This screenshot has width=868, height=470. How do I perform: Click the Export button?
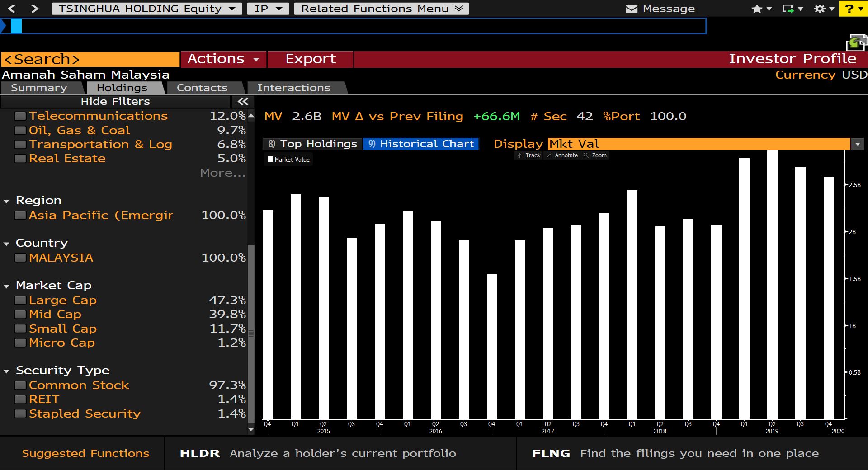click(x=310, y=59)
